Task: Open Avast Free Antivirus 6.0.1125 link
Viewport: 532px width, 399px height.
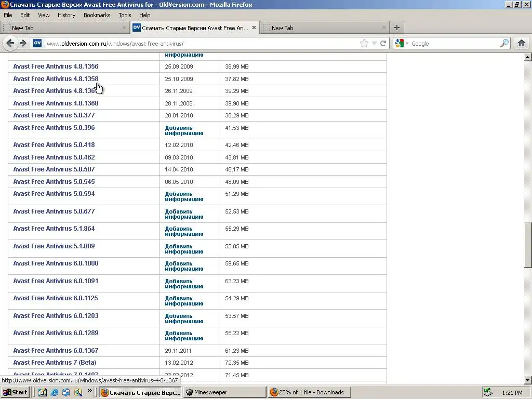Action: pos(56,298)
